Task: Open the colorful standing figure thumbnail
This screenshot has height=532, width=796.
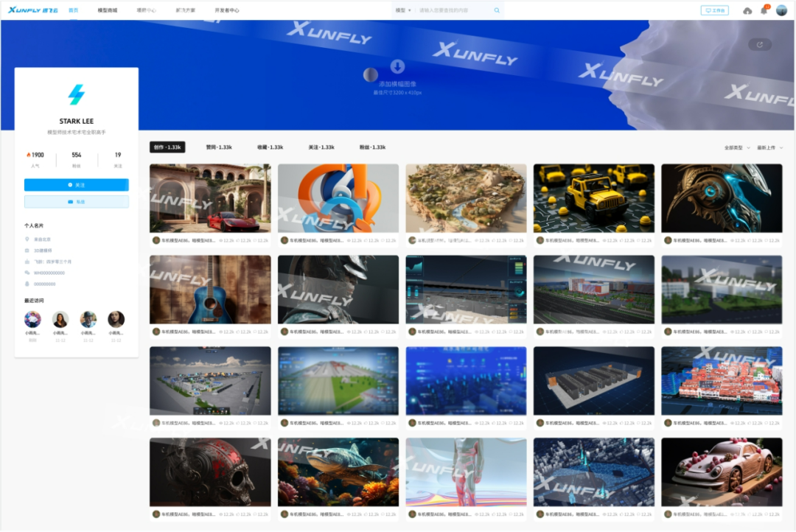Action: pos(466,472)
